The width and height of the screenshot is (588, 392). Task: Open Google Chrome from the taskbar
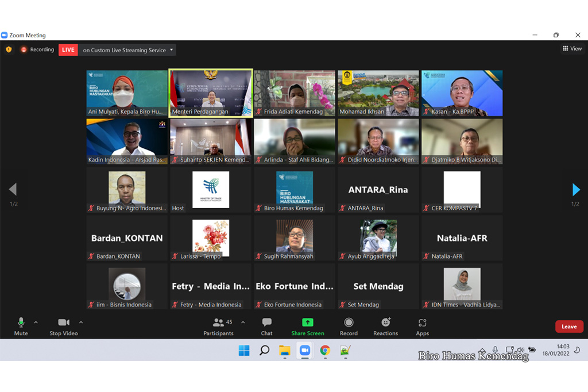[325, 350]
